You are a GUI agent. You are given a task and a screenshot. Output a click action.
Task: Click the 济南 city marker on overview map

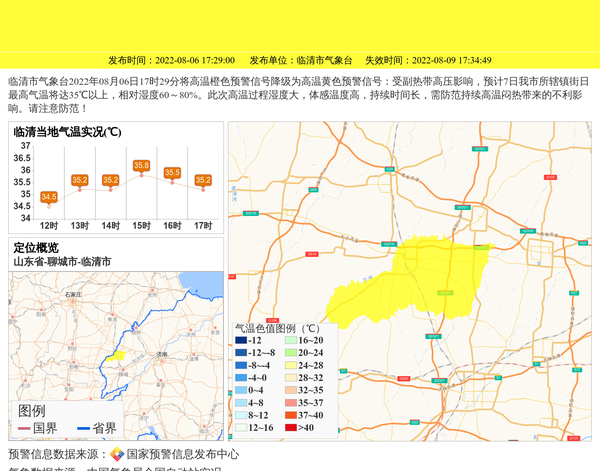[161, 355]
